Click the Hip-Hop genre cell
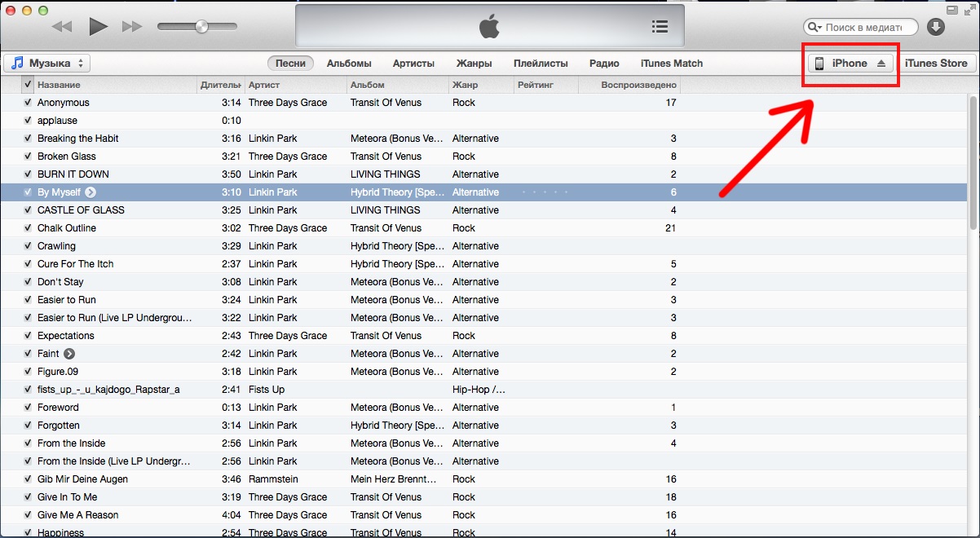980x538 pixels. (479, 390)
